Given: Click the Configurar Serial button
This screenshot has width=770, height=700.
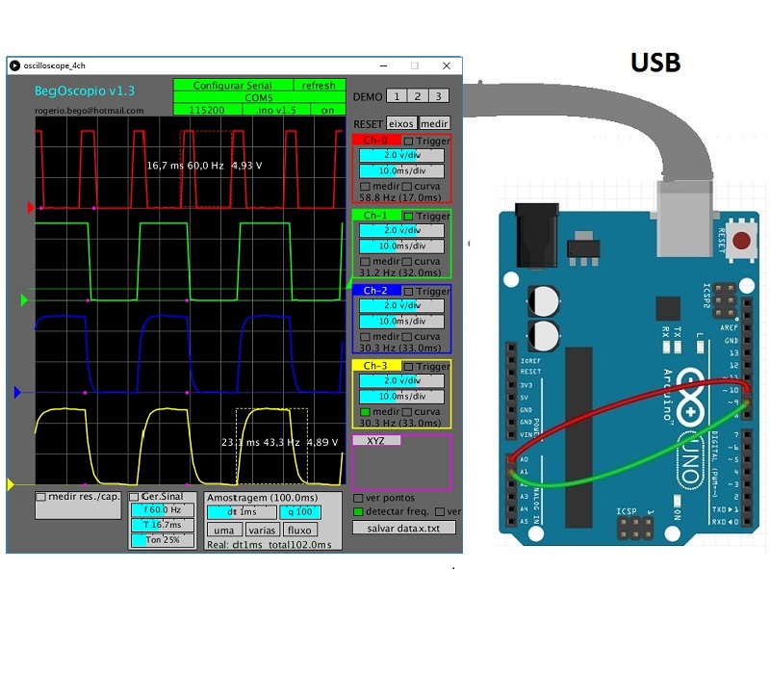Looking at the screenshot, I should coord(233,85).
